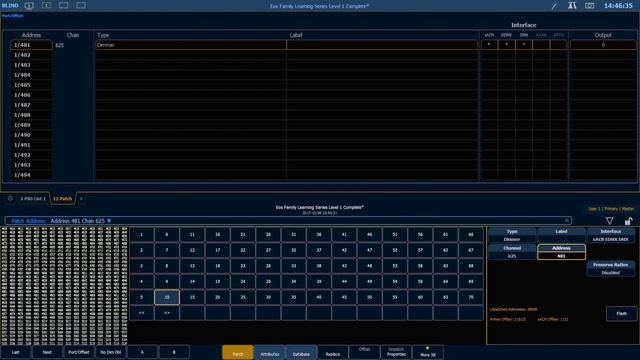
Task: Click the Output value cell for 1/481
Action: tap(603, 45)
